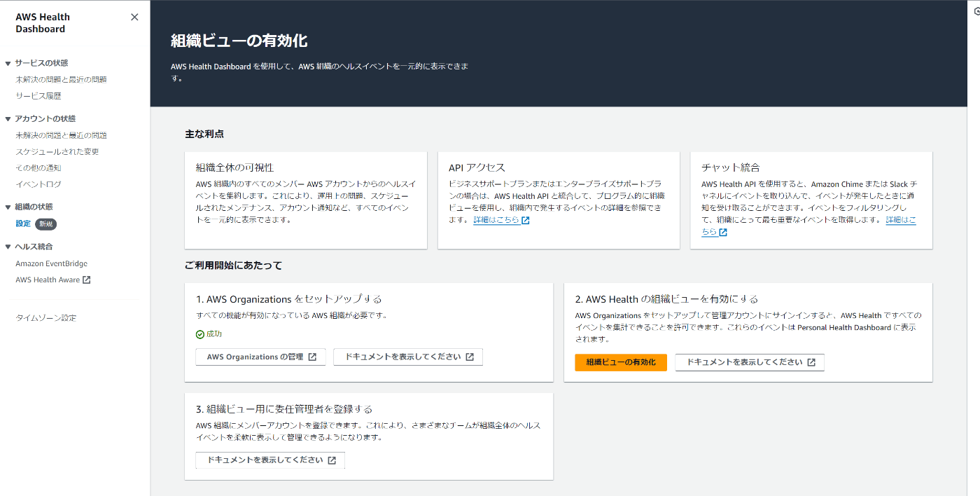The image size is (980, 496).
Task: Click external link icon in チャット統合 card
Action: coord(723,233)
